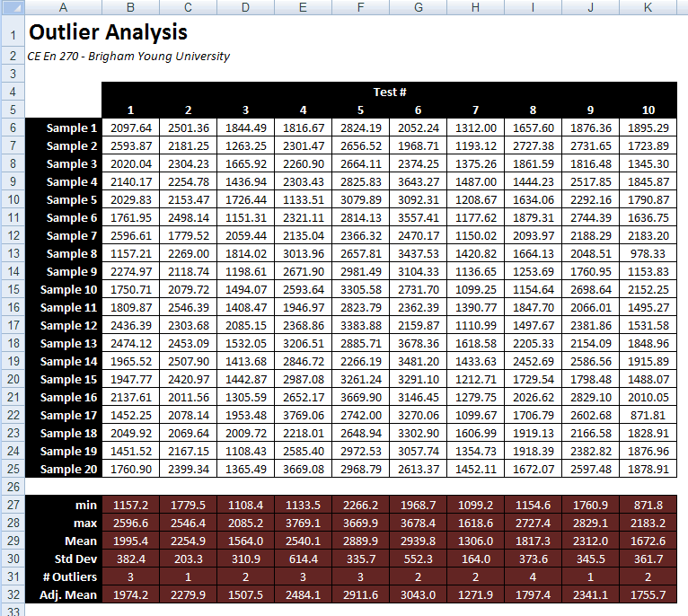Viewport: 688px width, 616px height.
Task: Select the Sample 20 label cell
Action: (x=64, y=469)
